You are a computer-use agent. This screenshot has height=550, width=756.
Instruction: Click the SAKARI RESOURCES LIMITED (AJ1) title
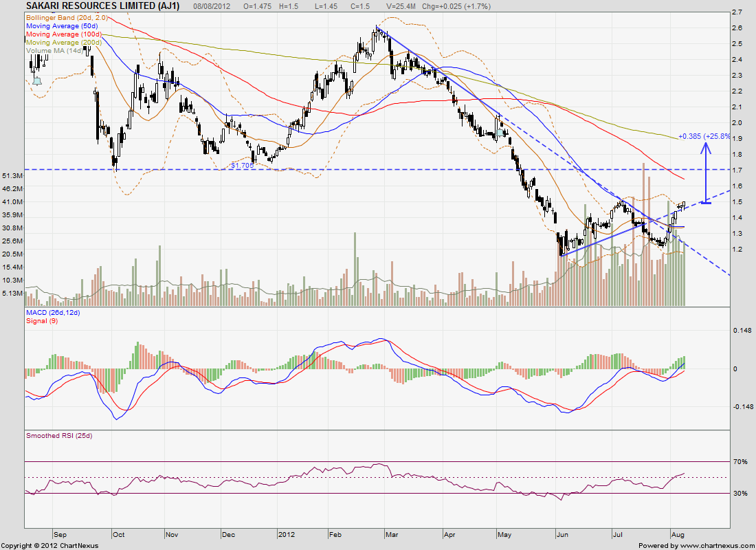102,6
